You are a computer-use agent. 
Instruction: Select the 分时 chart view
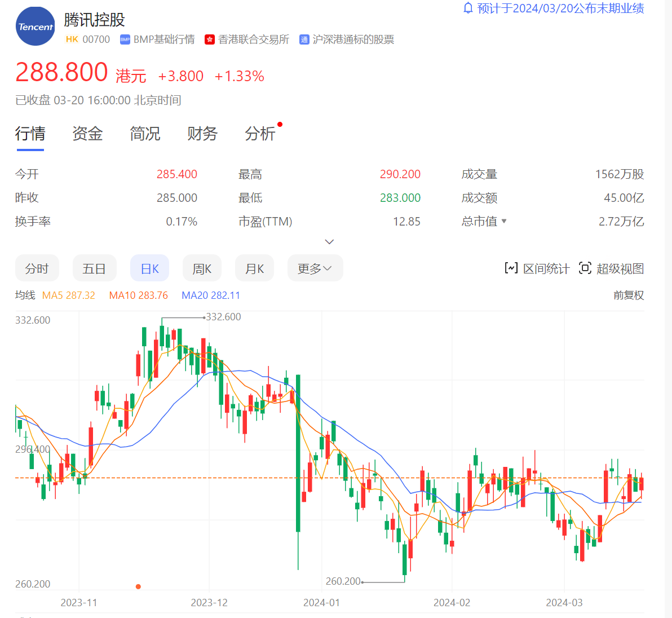tap(37, 268)
